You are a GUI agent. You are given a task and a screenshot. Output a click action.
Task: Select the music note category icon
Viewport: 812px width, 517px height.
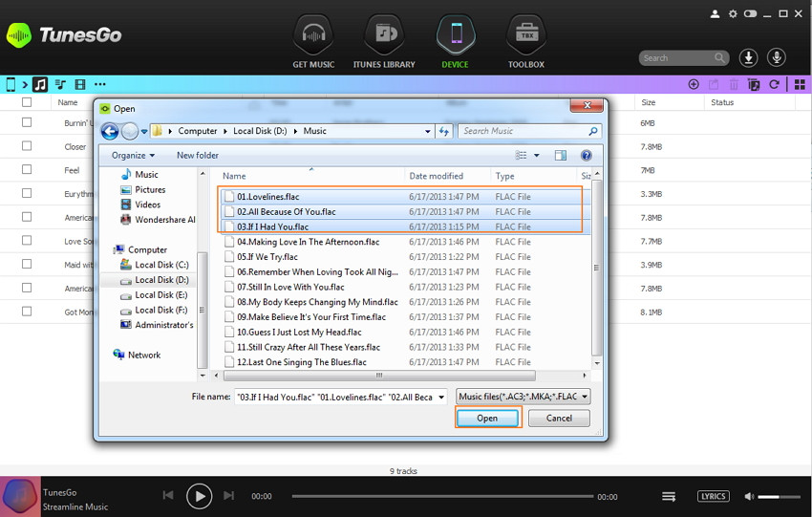coord(40,84)
